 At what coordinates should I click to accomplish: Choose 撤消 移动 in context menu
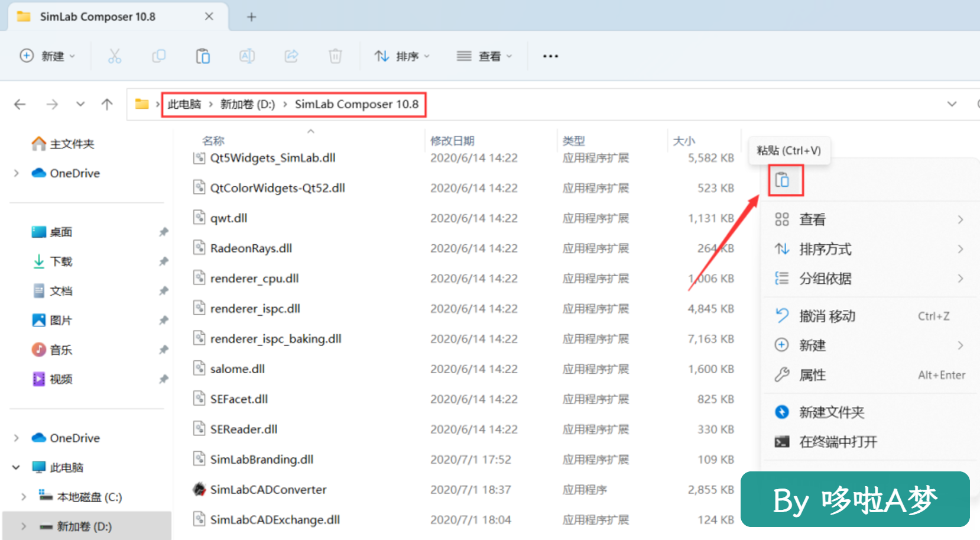[869, 316]
